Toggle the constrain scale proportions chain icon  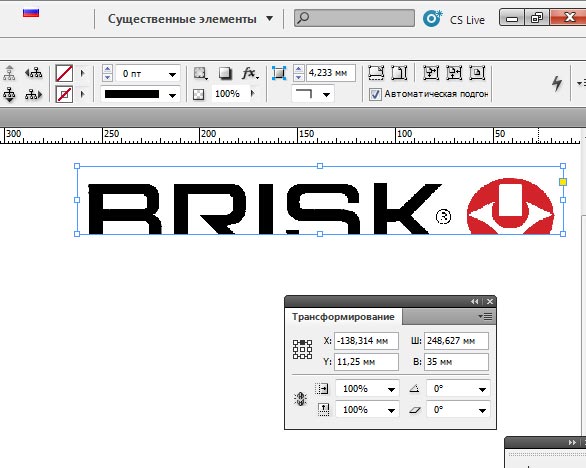pos(300,399)
